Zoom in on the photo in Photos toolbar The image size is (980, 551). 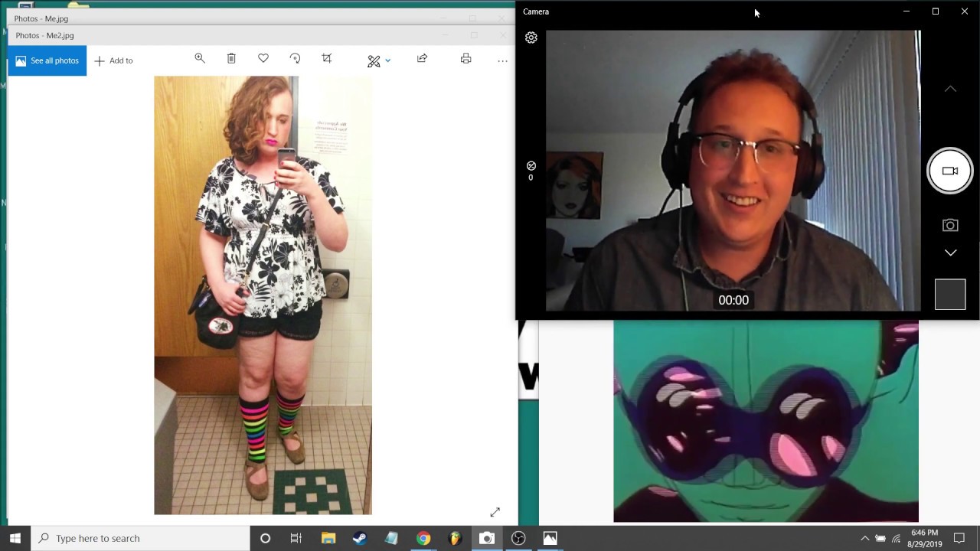[x=200, y=59]
